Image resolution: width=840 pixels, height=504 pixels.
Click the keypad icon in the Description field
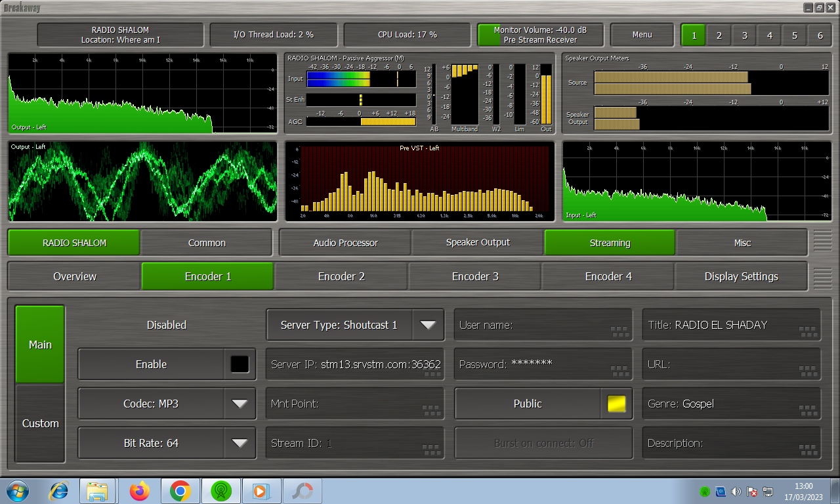tap(808, 450)
